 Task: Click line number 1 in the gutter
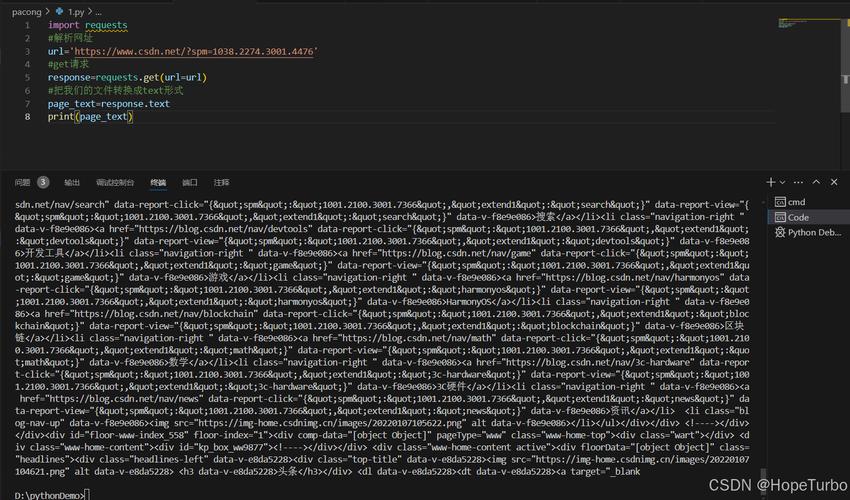tap(27, 25)
